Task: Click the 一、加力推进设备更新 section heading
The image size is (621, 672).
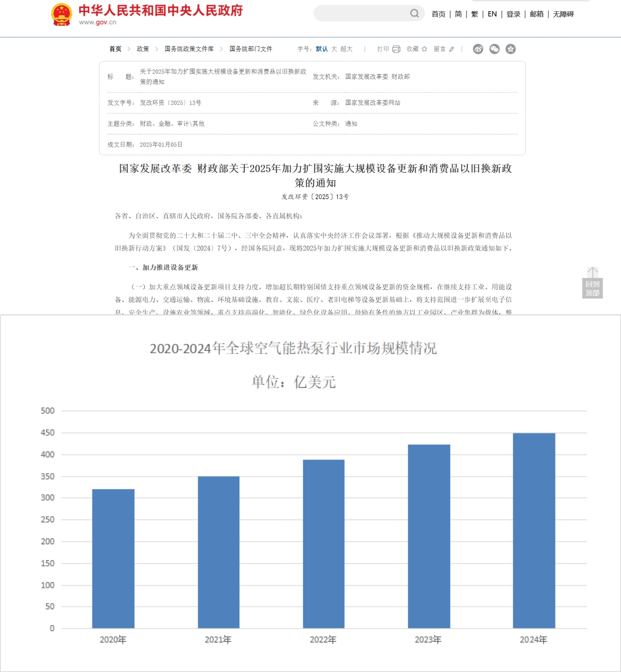Action: tap(163, 268)
